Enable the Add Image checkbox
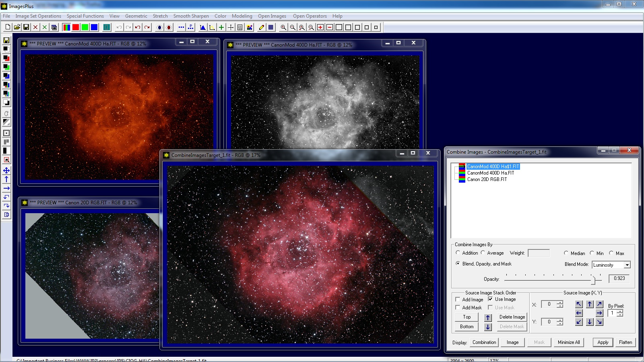Image resolution: width=644 pixels, height=362 pixels. pyautogui.click(x=458, y=299)
